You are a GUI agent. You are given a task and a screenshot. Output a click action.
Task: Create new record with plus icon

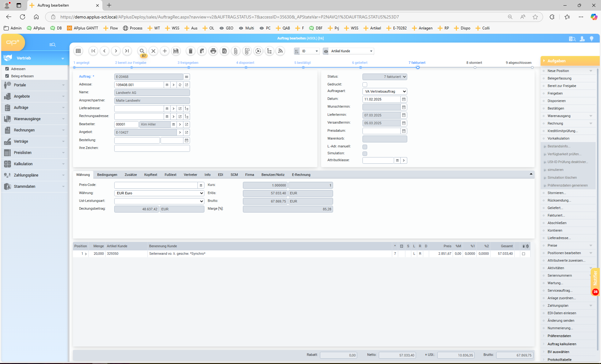[165, 51]
